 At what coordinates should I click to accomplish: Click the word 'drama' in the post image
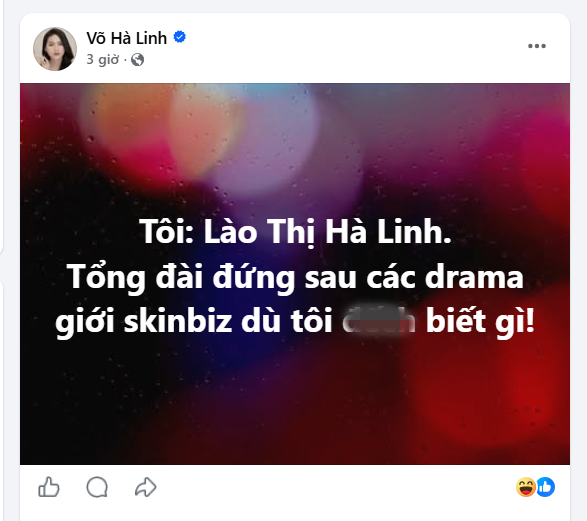(474, 278)
